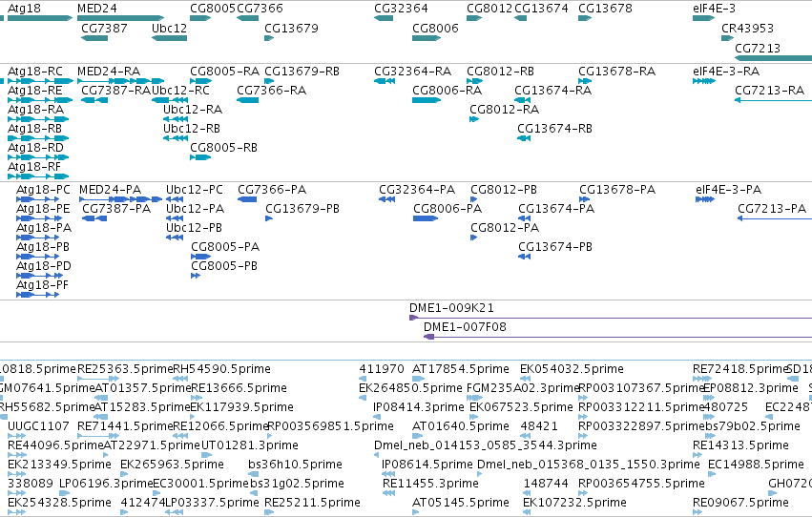Select EST UUGC1107
The height and width of the screenshot is (517, 812).
(16, 436)
